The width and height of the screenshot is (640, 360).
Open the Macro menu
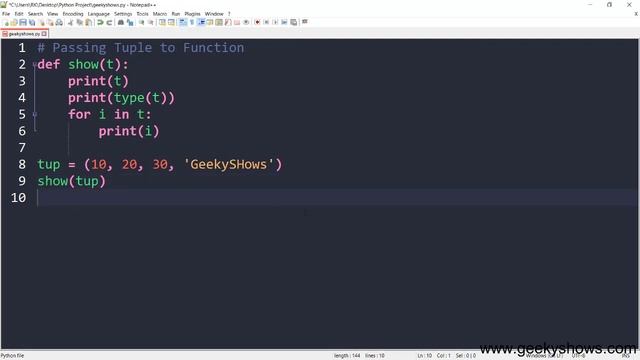click(160, 14)
